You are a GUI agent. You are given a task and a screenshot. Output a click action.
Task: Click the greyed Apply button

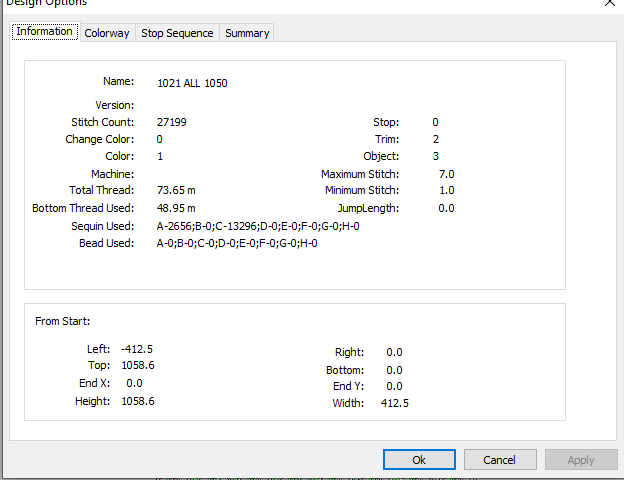pos(581,460)
